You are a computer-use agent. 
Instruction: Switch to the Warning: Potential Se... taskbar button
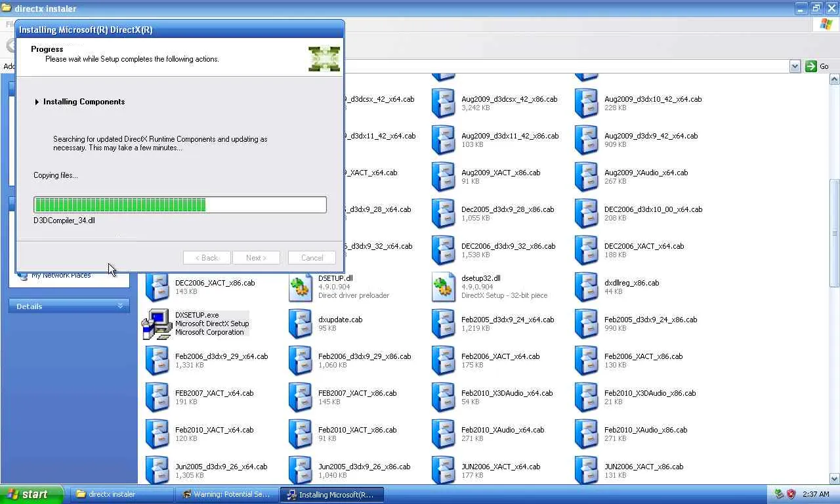(x=226, y=494)
